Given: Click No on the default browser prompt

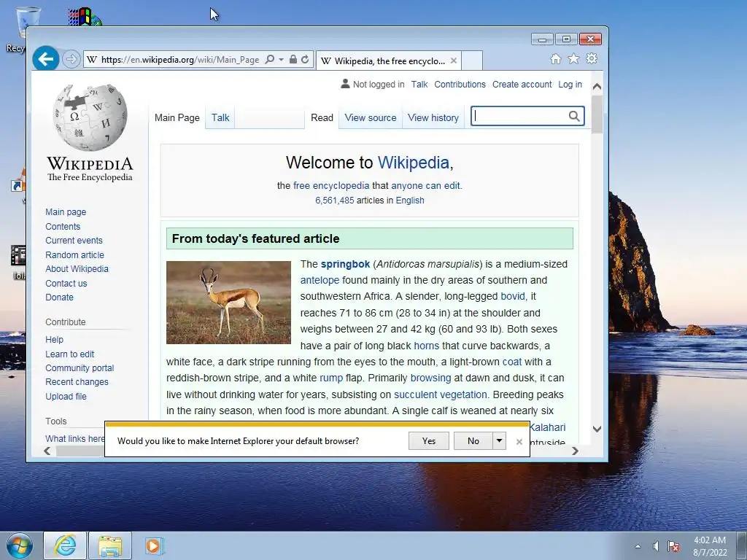Looking at the screenshot, I should pyautogui.click(x=473, y=441).
